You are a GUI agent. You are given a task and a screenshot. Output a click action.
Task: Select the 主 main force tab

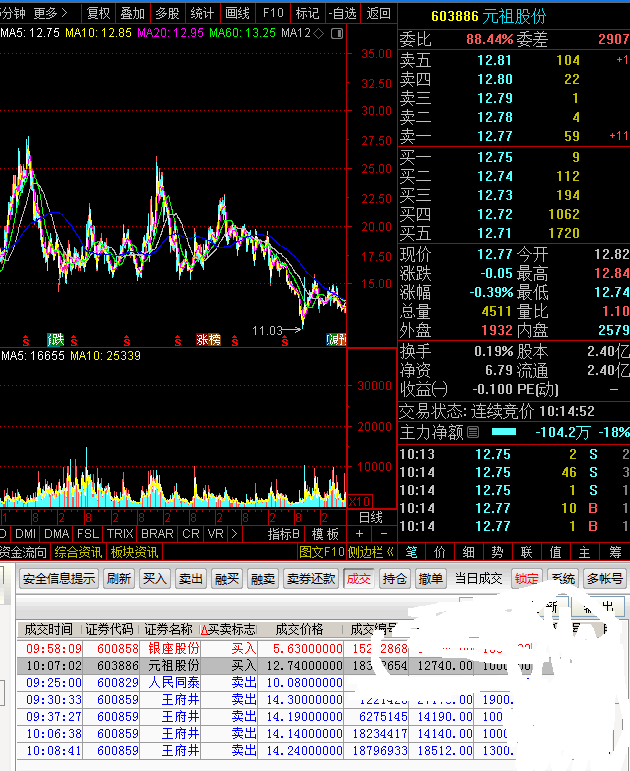point(584,553)
